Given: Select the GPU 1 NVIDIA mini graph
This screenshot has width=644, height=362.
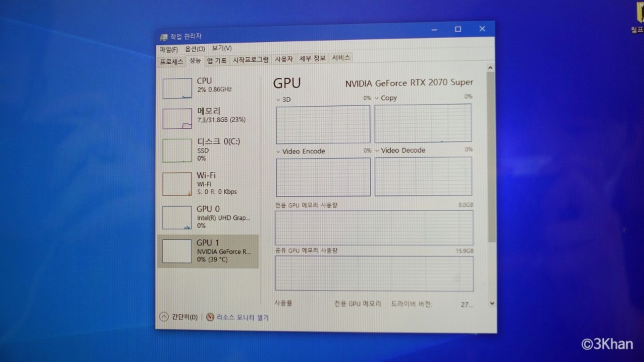Looking at the screenshot, I should tap(177, 251).
